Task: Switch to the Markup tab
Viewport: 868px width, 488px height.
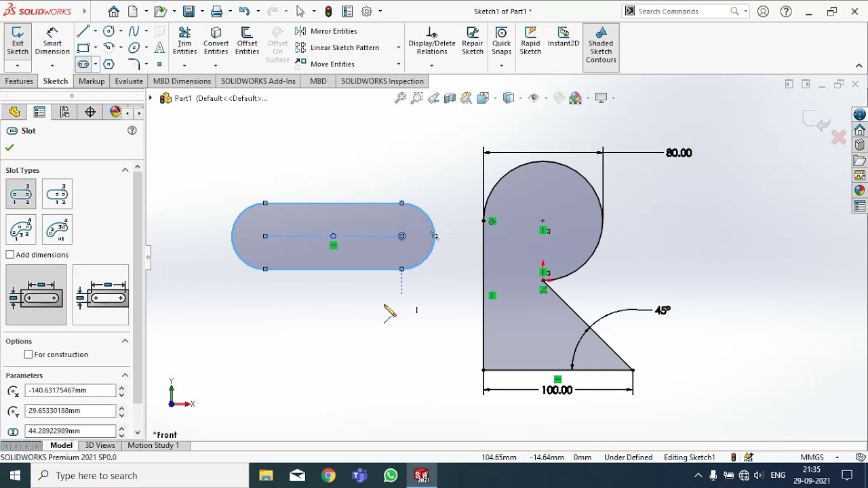Action: click(x=92, y=81)
